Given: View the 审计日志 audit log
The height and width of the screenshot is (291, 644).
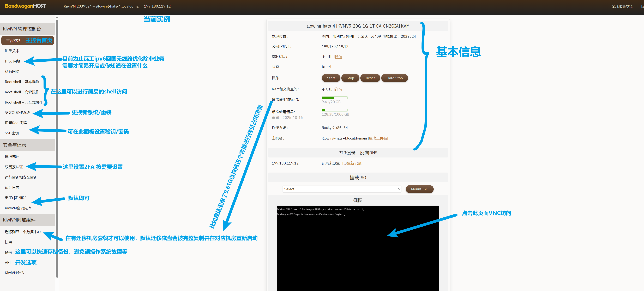Looking at the screenshot, I should click(12, 187).
